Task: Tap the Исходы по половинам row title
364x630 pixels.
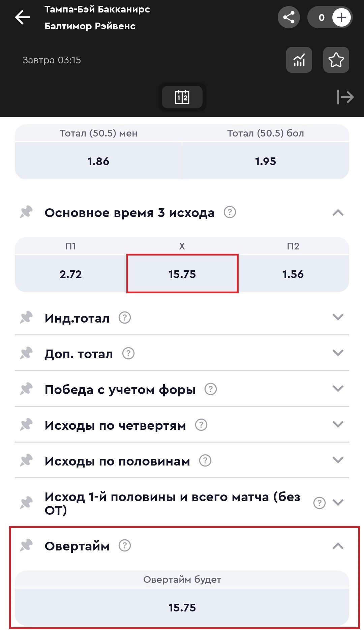Action: 117,461
